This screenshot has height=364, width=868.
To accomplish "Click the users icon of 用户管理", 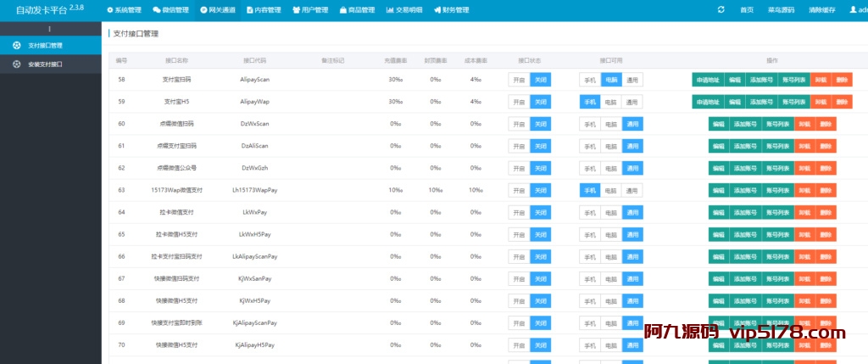I will click(297, 10).
